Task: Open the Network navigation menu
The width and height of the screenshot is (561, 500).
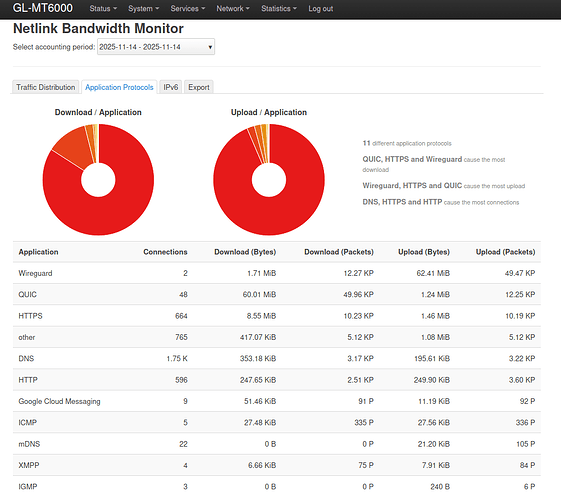Action: tap(233, 9)
